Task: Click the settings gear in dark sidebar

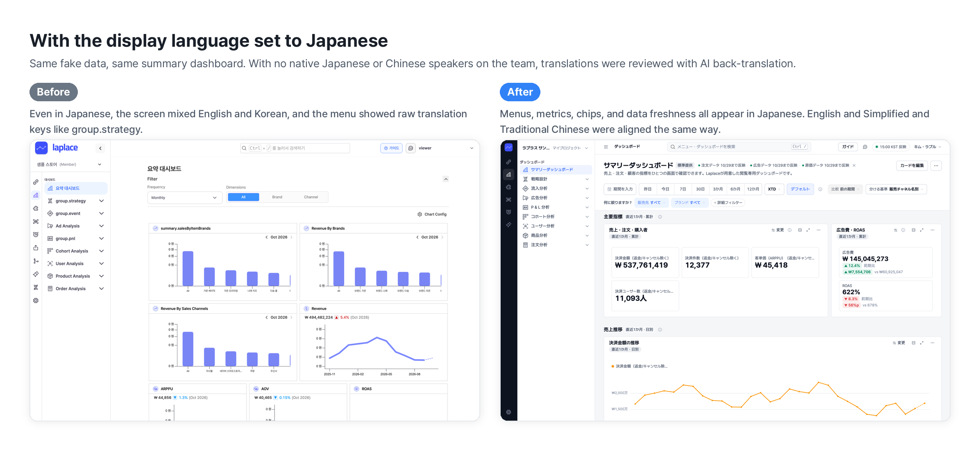Action: pyautogui.click(x=508, y=412)
